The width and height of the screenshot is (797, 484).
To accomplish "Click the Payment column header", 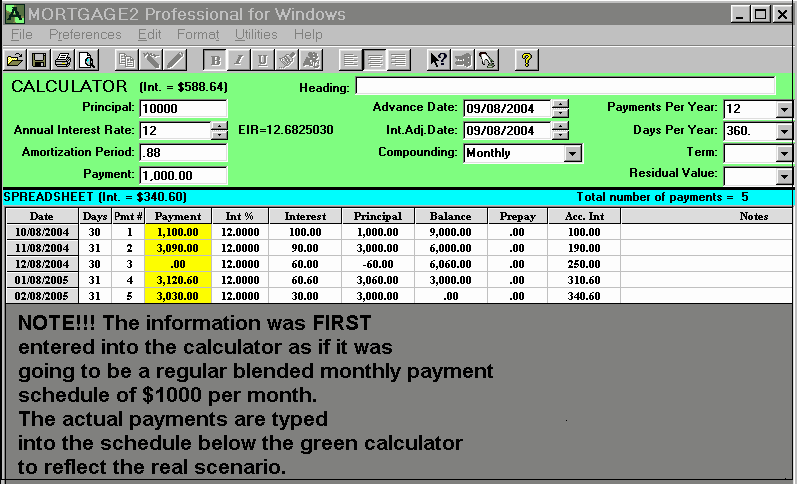I will coord(179,216).
